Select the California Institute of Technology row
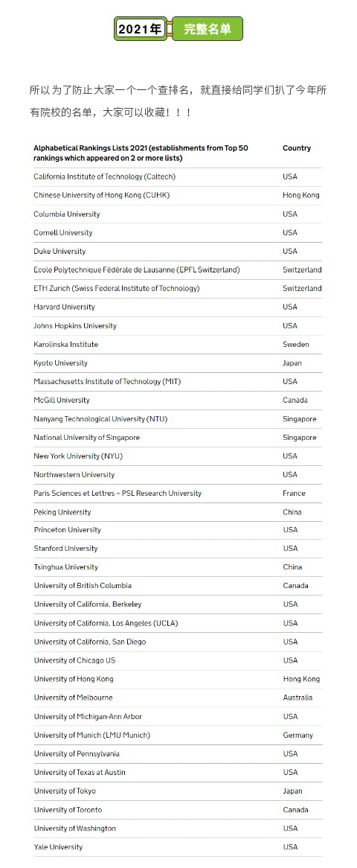The width and height of the screenshot is (357, 868). pyautogui.click(x=177, y=176)
